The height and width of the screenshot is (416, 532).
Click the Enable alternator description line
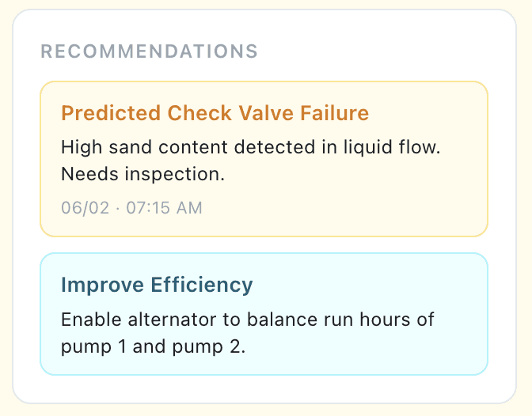click(x=247, y=320)
